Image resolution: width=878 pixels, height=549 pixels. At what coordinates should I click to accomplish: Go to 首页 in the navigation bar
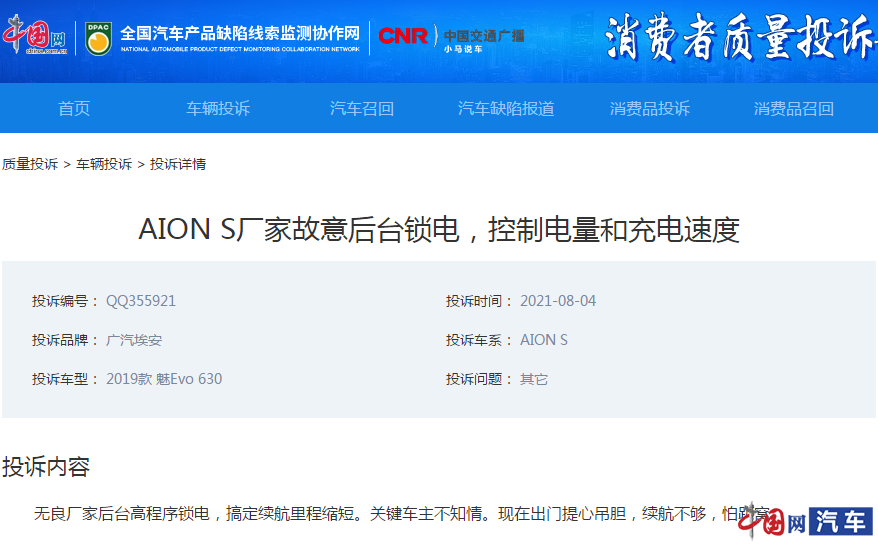pos(74,108)
